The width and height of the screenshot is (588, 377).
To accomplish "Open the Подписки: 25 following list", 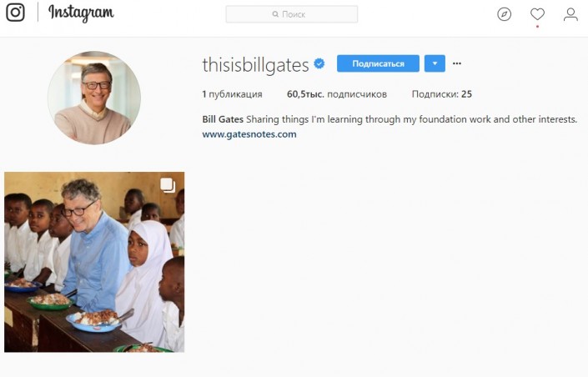I will coord(442,94).
